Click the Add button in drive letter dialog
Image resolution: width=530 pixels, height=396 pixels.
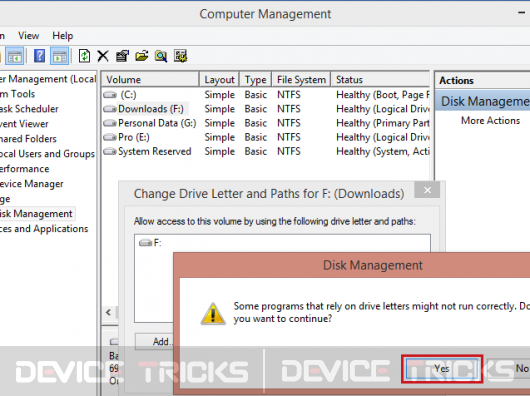pyautogui.click(x=155, y=342)
